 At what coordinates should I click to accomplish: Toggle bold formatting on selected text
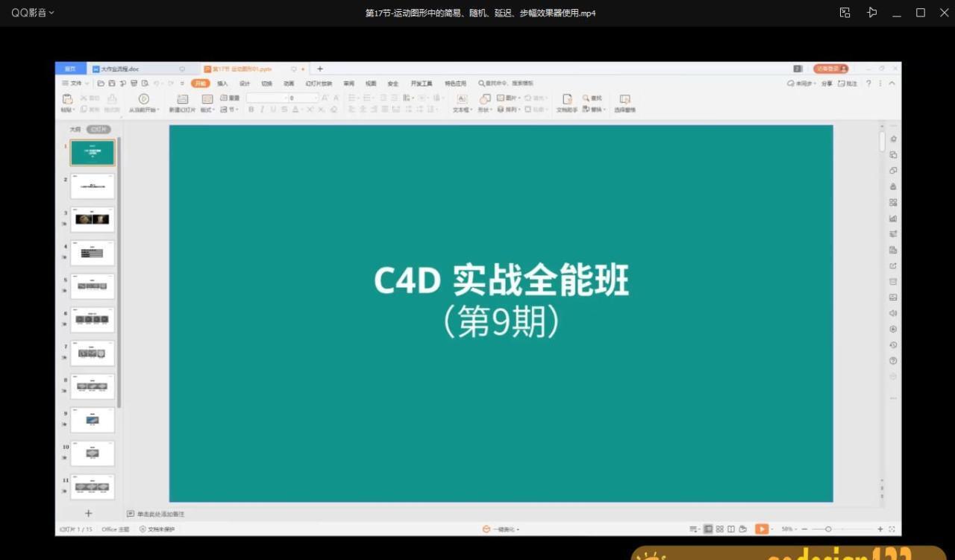tap(250, 109)
